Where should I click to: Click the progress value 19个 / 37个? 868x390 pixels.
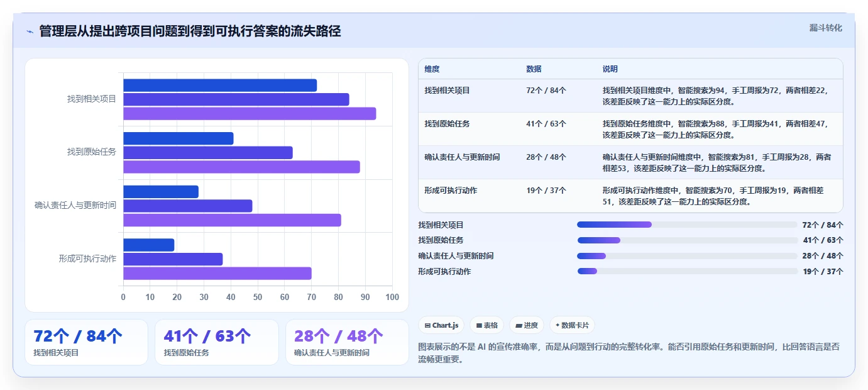point(823,272)
